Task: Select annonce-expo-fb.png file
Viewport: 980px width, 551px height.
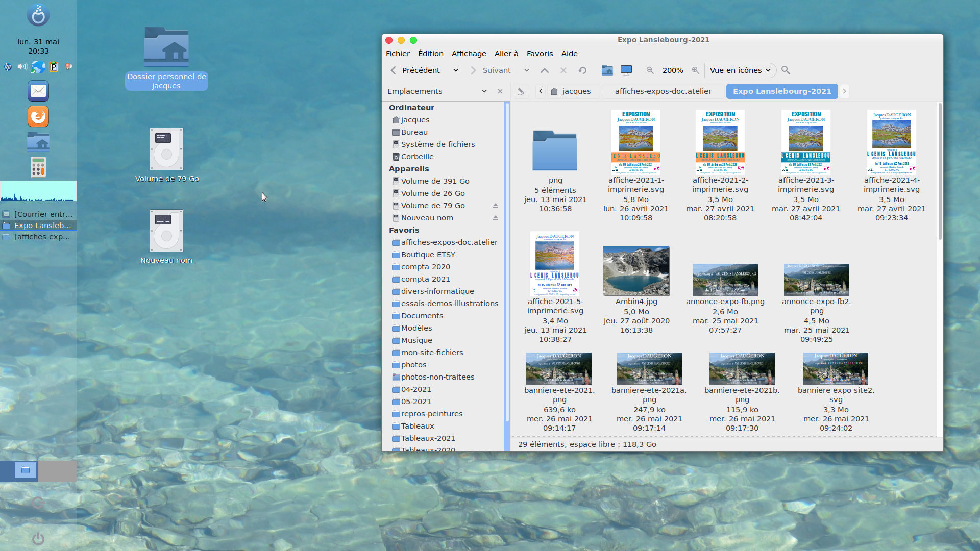Action: (725, 280)
